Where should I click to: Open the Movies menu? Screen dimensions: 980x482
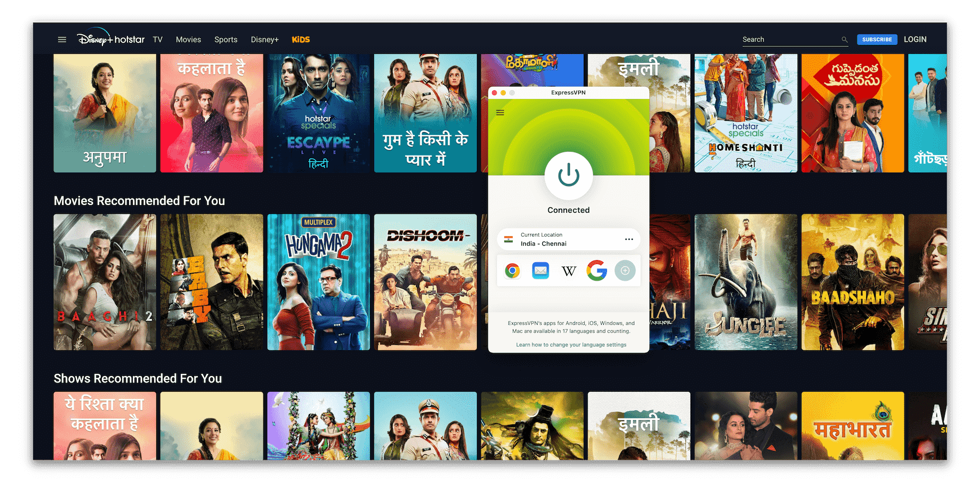pyautogui.click(x=188, y=40)
